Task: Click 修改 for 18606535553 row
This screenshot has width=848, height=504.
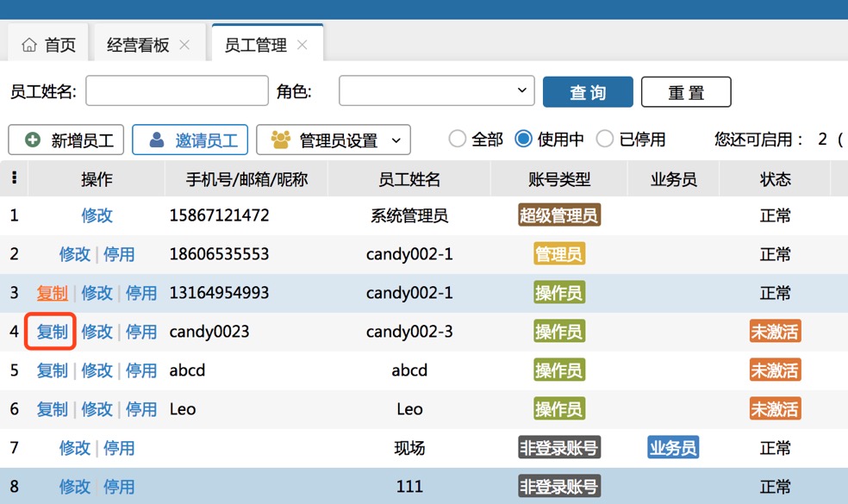Action: (x=75, y=254)
